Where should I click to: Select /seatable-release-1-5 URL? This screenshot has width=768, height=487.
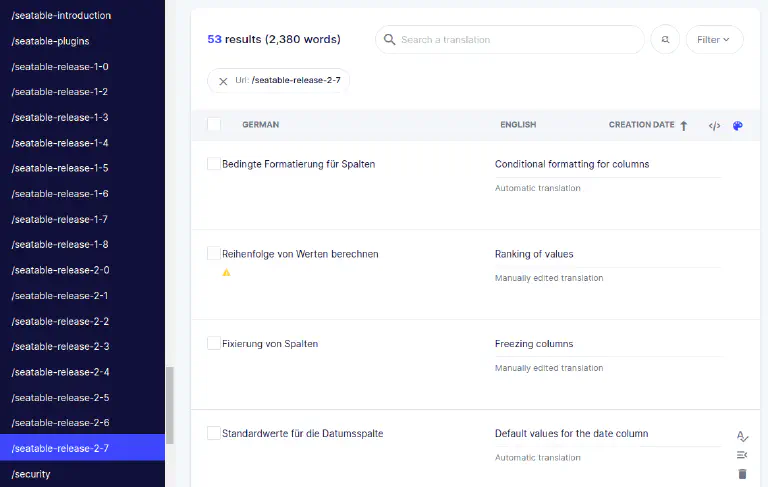click(60, 168)
